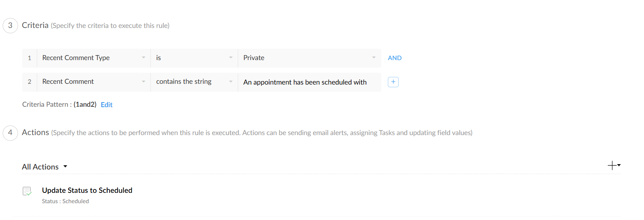Click Edit next to Criteria Pattern
This screenshot has height=220, width=644.
(106, 105)
